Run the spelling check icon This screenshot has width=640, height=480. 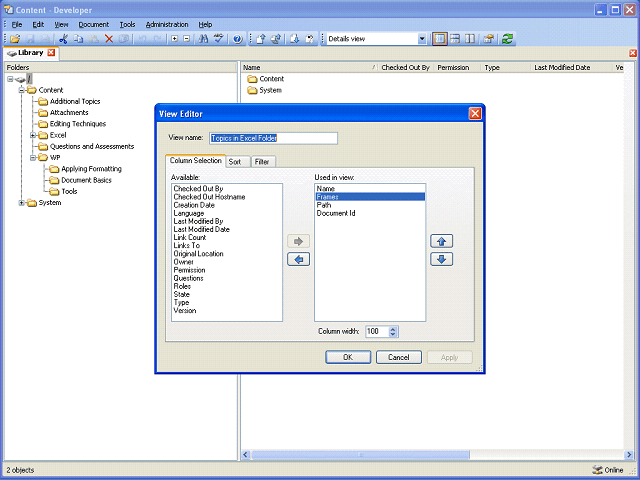[x=218, y=39]
